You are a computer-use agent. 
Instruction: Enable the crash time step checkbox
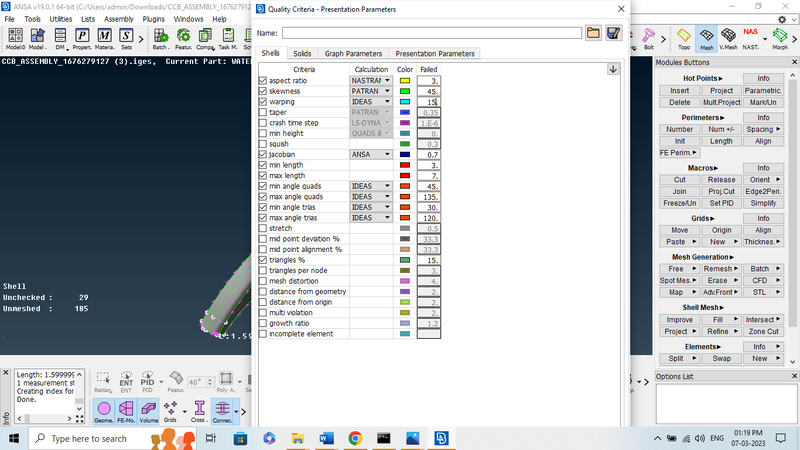[x=263, y=123]
